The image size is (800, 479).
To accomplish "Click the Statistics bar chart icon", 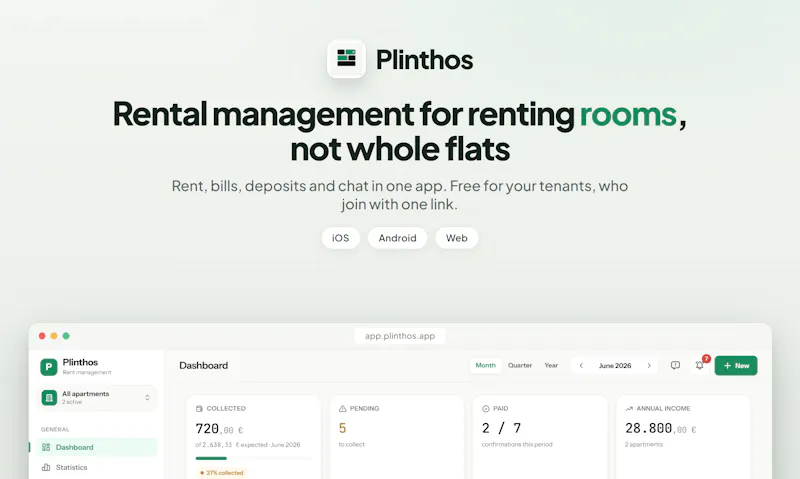I will point(46,467).
